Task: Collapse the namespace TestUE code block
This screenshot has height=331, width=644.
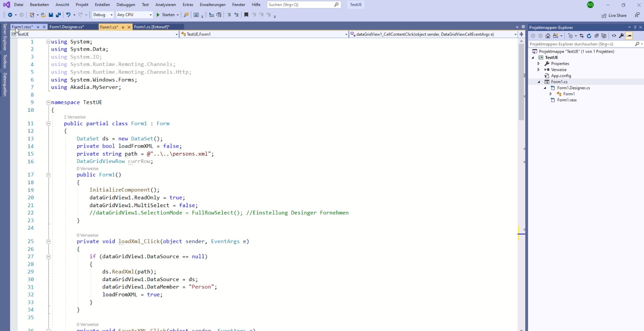Action: (48, 103)
